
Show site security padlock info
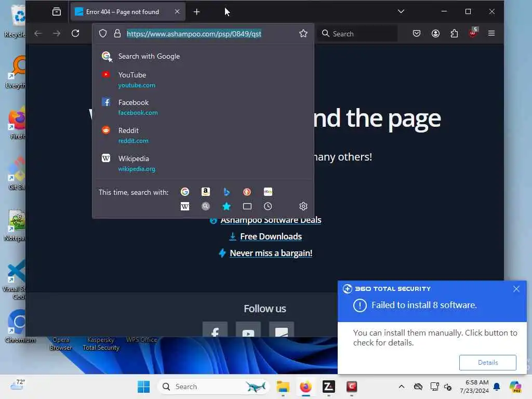pos(117,34)
